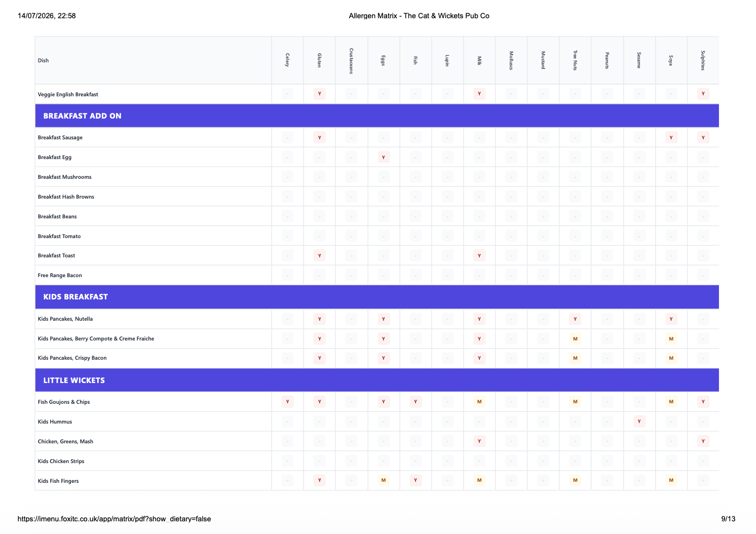Click the Tree Nuts Y badge for Kids Pancakes, Nutella

(x=575, y=319)
